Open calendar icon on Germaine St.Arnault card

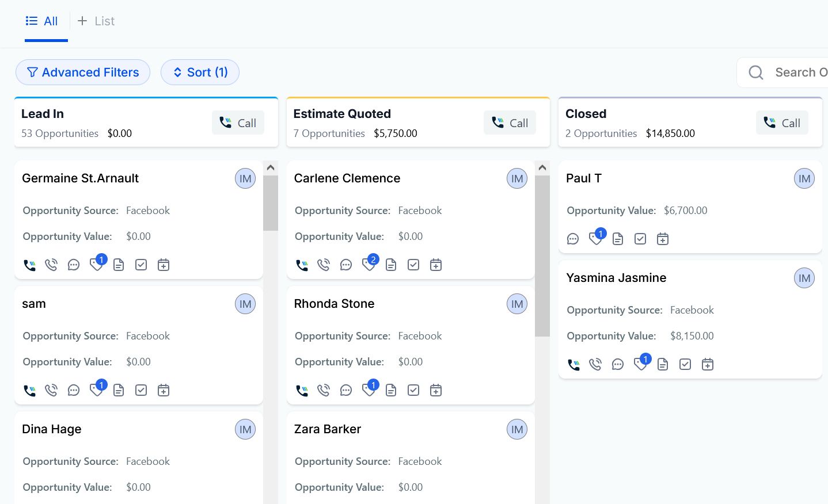point(164,265)
